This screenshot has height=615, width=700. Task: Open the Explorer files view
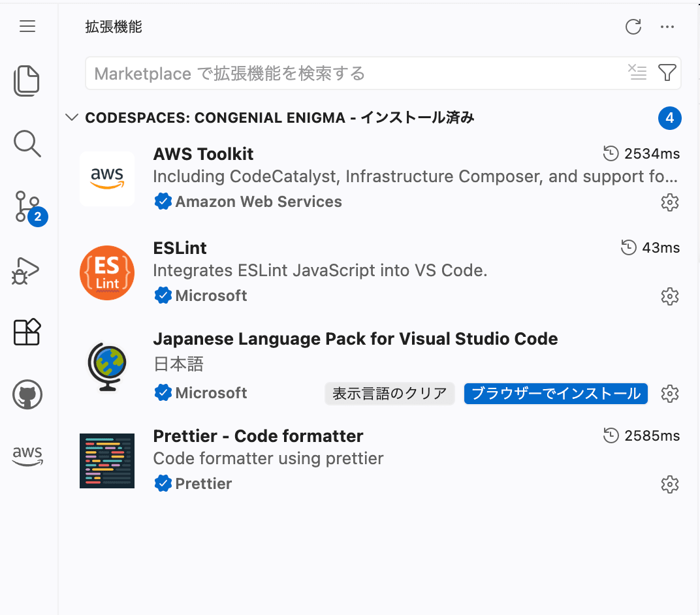click(27, 81)
